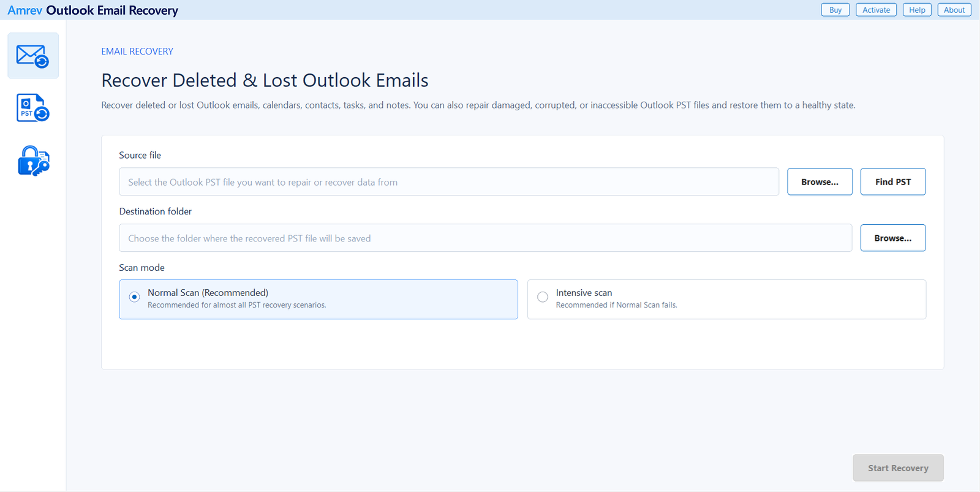This screenshot has width=980, height=492.
Task: Select Normal Scan (Recommended) radio button
Action: [135, 297]
